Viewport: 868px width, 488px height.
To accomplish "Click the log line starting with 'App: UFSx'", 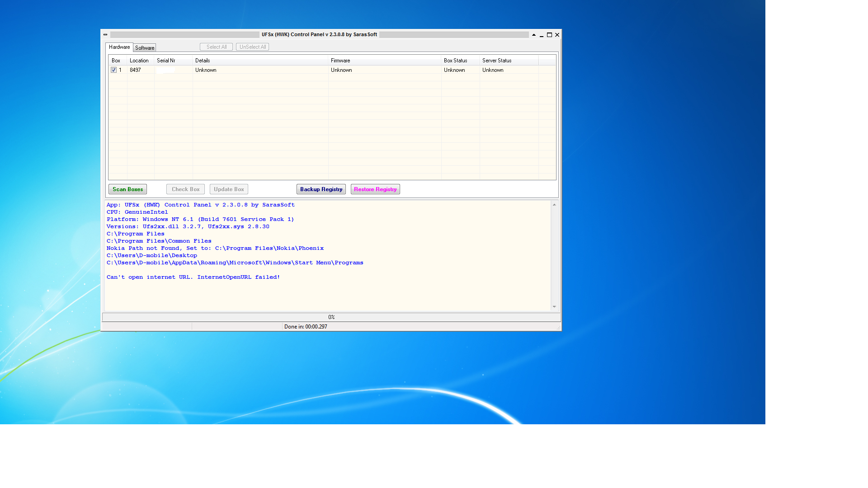I will click(201, 205).
